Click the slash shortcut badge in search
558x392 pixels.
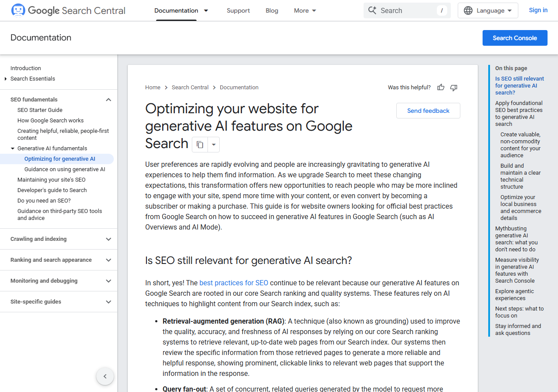(442, 10)
